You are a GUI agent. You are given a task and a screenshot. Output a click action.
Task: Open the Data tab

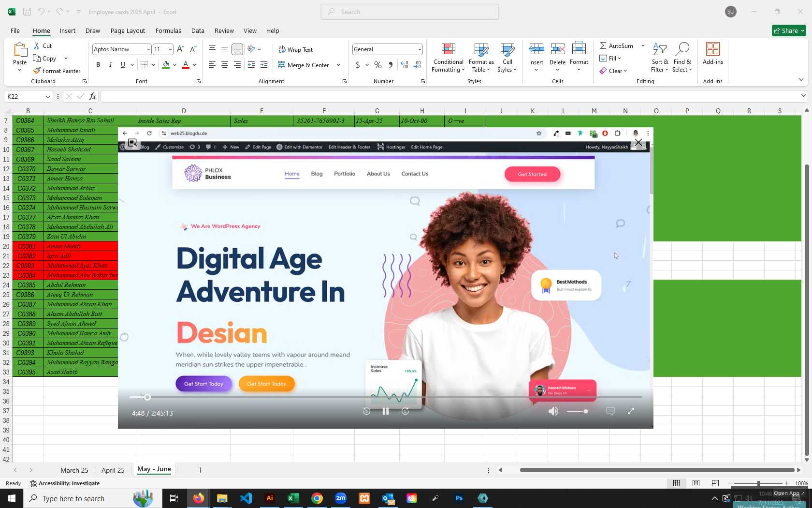click(198, 30)
